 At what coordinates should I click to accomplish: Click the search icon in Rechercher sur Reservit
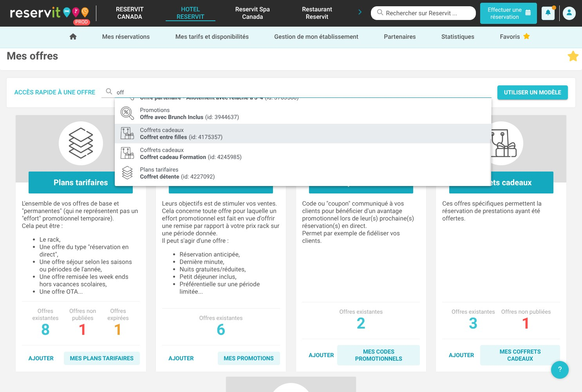380,13
